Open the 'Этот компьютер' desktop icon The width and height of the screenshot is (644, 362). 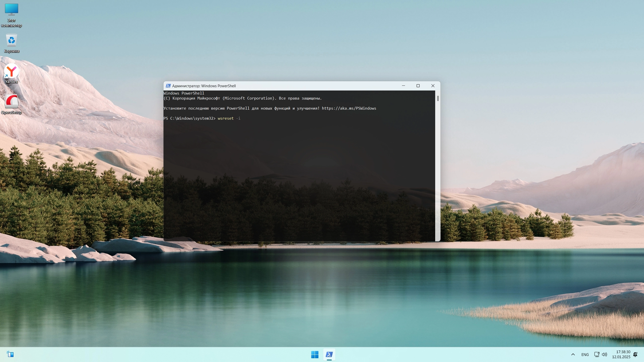coord(11,15)
